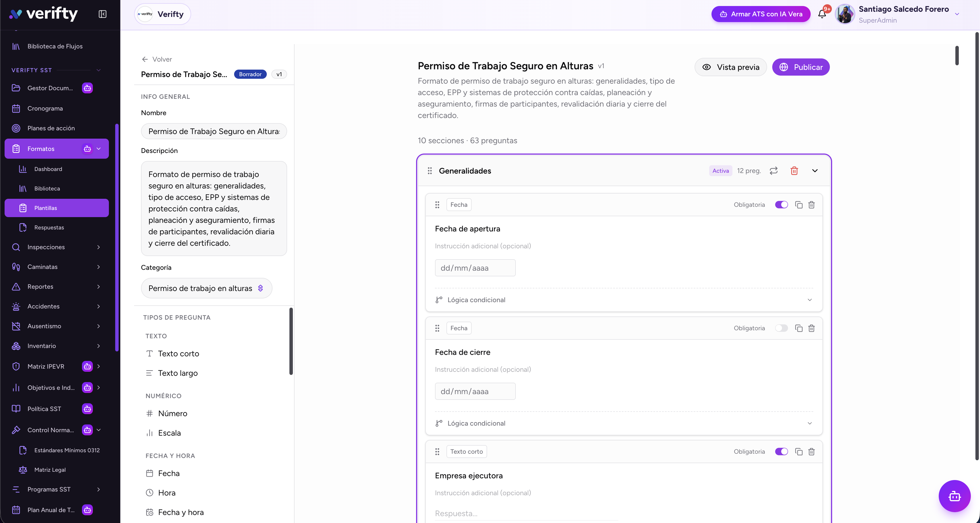The height and width of the screenshot is (523, 980).
Task: Click the drag handle of Fecha de apertura
Action: (x=437, y=205)
